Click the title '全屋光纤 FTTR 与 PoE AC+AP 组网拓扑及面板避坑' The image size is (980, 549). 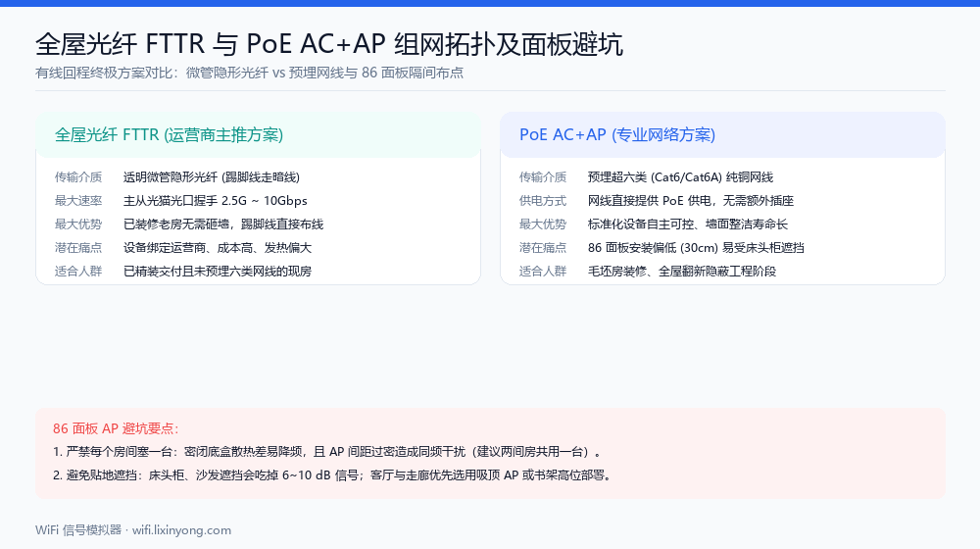(x=328, y=44)
